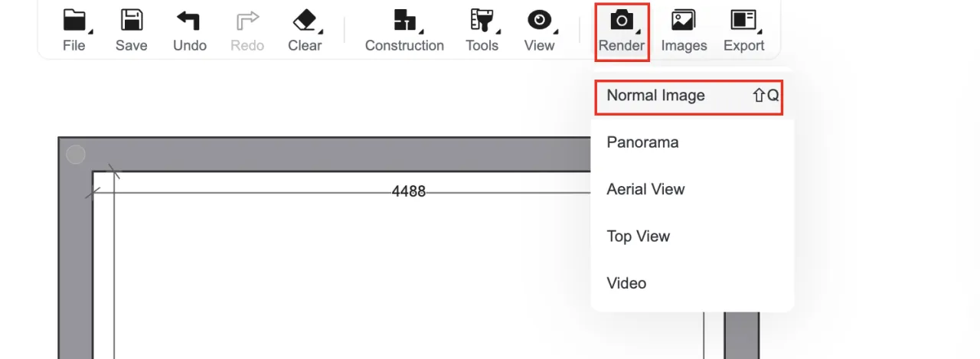Screen dimensions: 980x359
Task: Open the Images gallery icon
Action: [x=684, y=21]
